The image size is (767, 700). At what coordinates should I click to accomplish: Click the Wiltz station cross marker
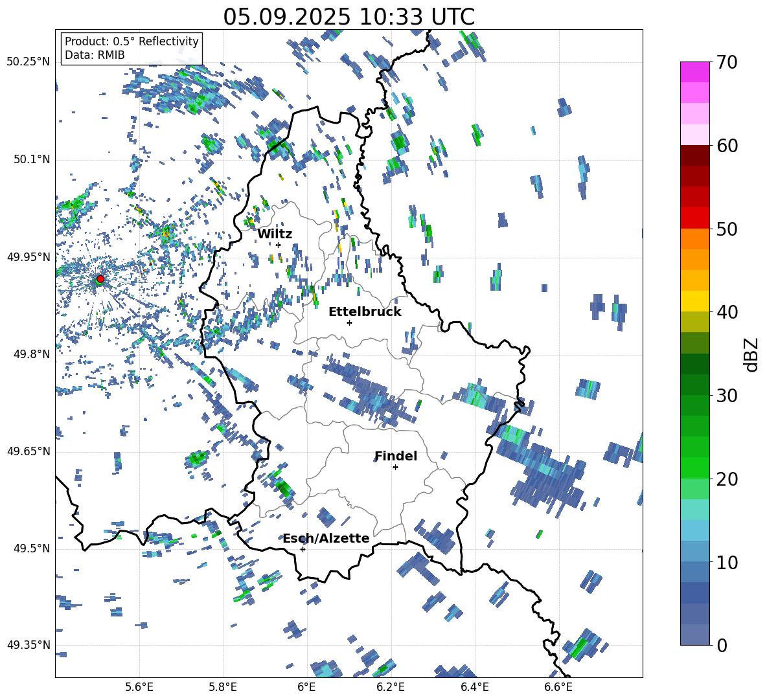pyautogui.click(x=279, y=245)
